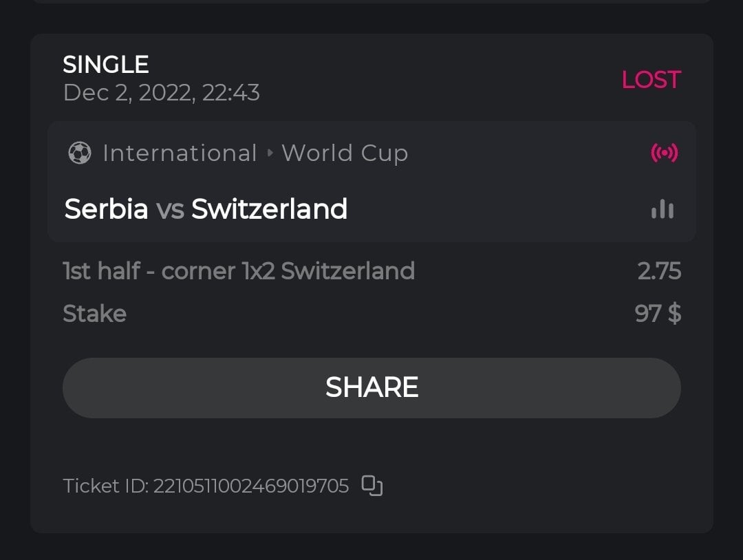Click the 97 $ stake amount

tap(658, 314)
